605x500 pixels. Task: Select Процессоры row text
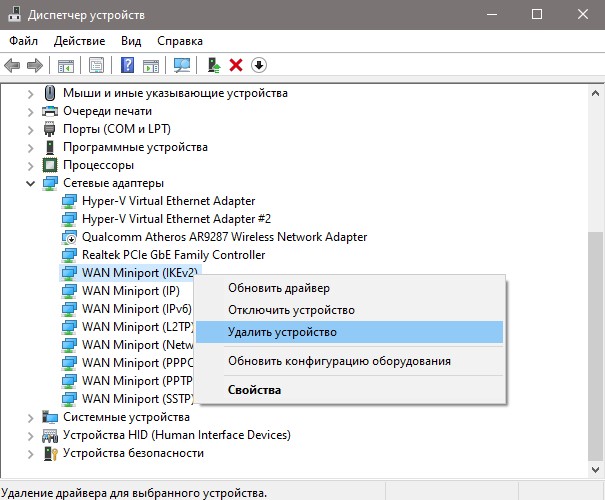(98, 165)
